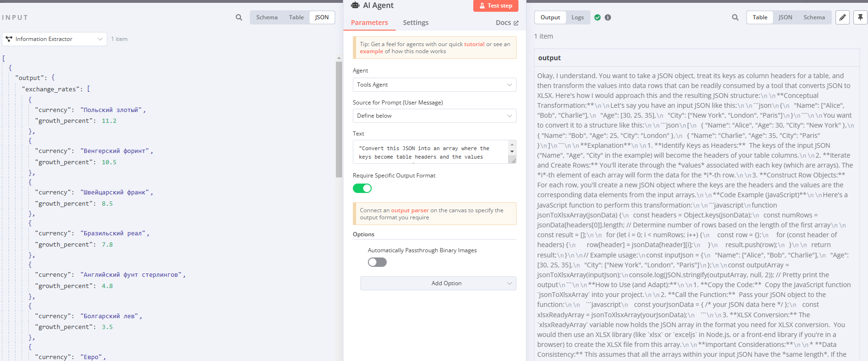
Task: Click the Input panel scrollbar thumb
Action: (x=339, y=120)
